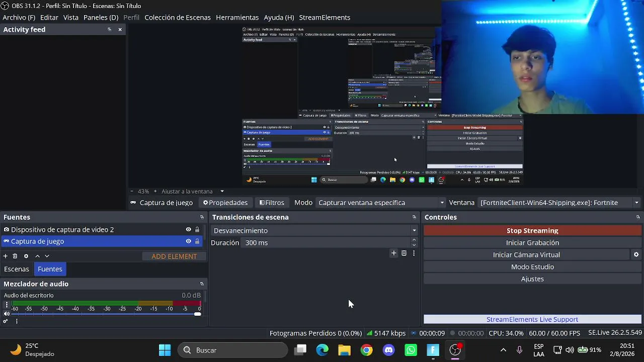Switch to the Fuentes tab
The image size is (644, 362).
pyautogui.click(x=50, y=269)
